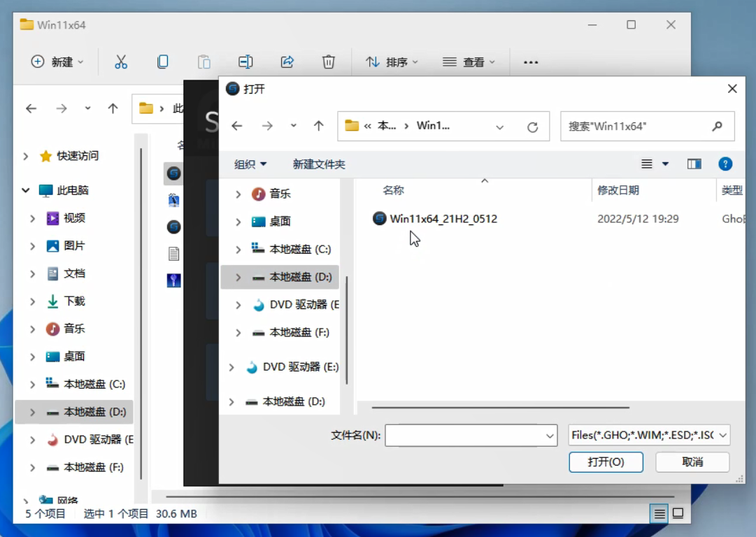This screenshot has width=756, height=537.
Task: Open the file type filter Files(*.GHO;*.WIM...) dropdown
Action: click(649, 436)
